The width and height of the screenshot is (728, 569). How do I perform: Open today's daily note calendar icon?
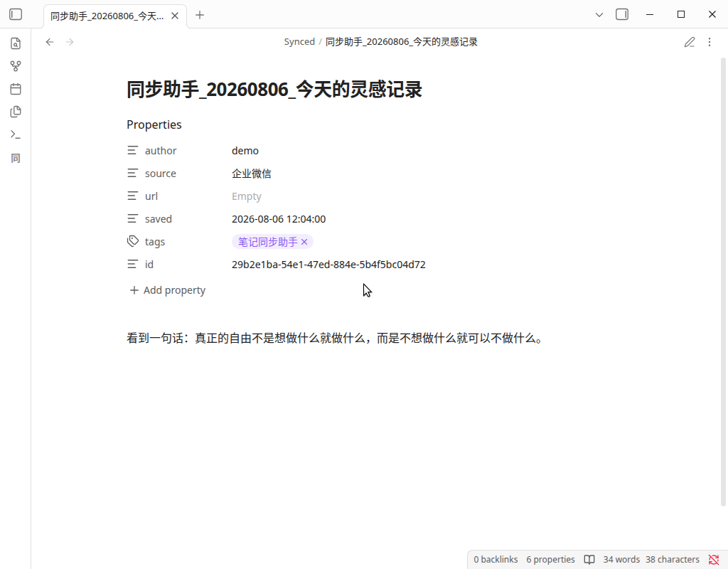pos(16,89)
